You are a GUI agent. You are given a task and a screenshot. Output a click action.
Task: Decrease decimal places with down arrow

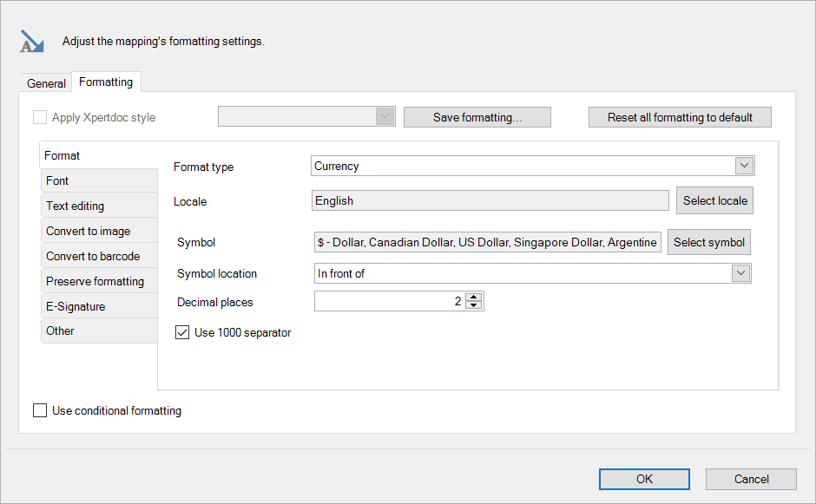click(473, 305)
